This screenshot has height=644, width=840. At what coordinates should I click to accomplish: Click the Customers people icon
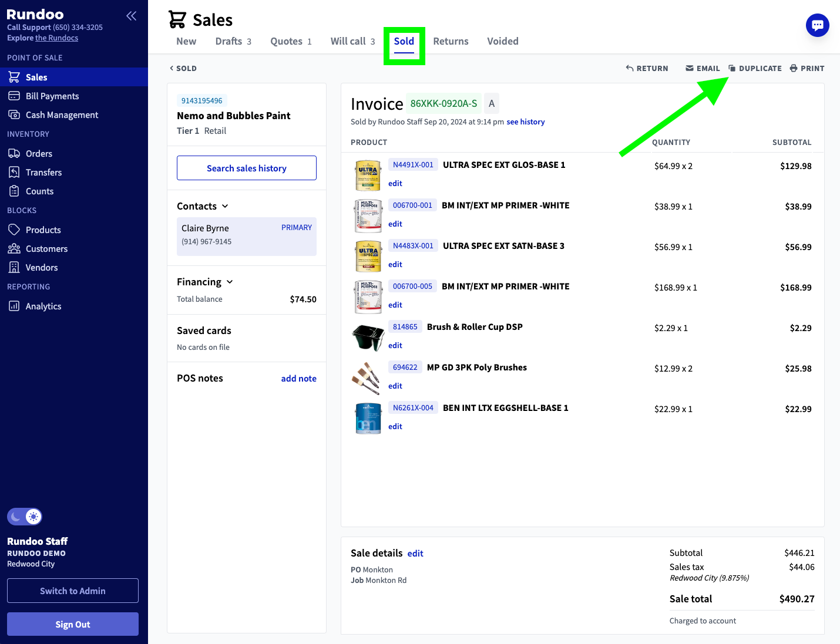14,248
